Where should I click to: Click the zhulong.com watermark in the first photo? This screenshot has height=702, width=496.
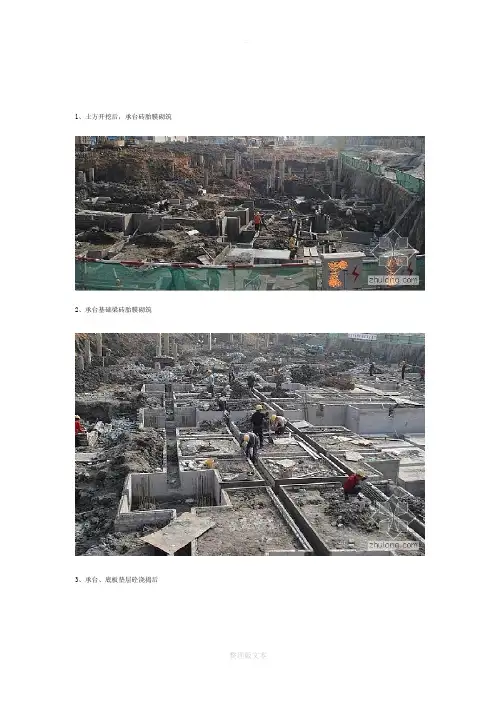click(393, 280)
